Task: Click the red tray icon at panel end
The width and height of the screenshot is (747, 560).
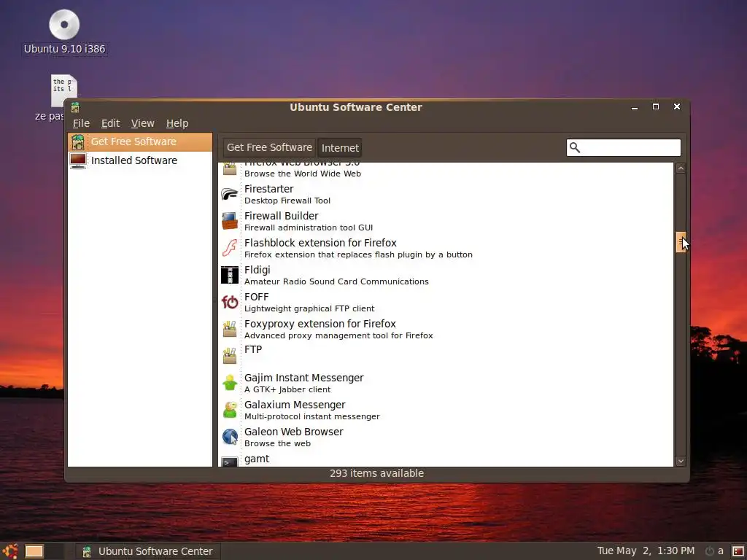Action: [x=738, y=551]
